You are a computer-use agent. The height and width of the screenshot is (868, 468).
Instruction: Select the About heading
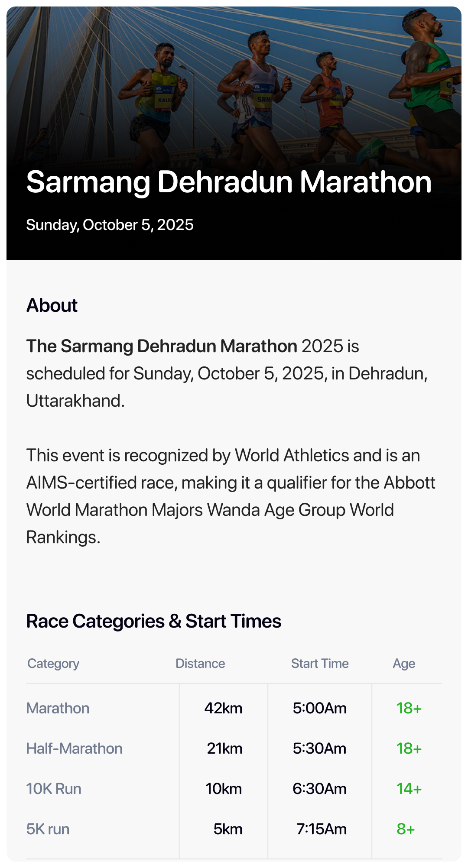point(52,306)
